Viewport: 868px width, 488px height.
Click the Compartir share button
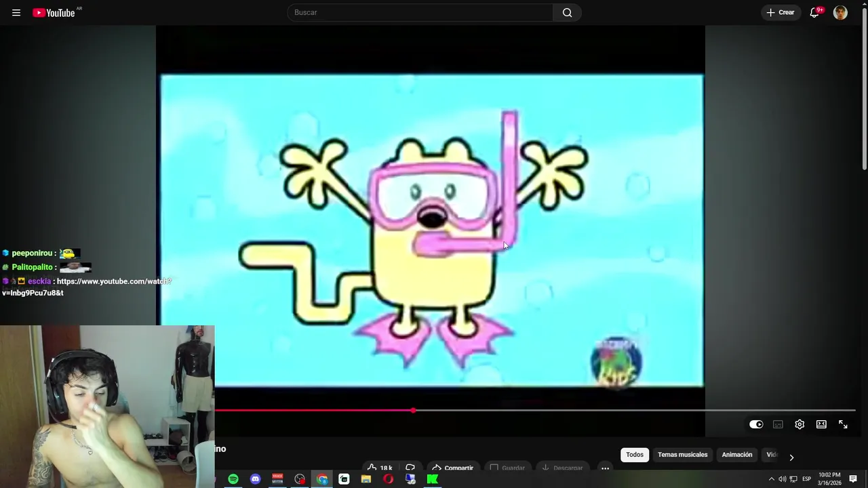click(452, 468)
